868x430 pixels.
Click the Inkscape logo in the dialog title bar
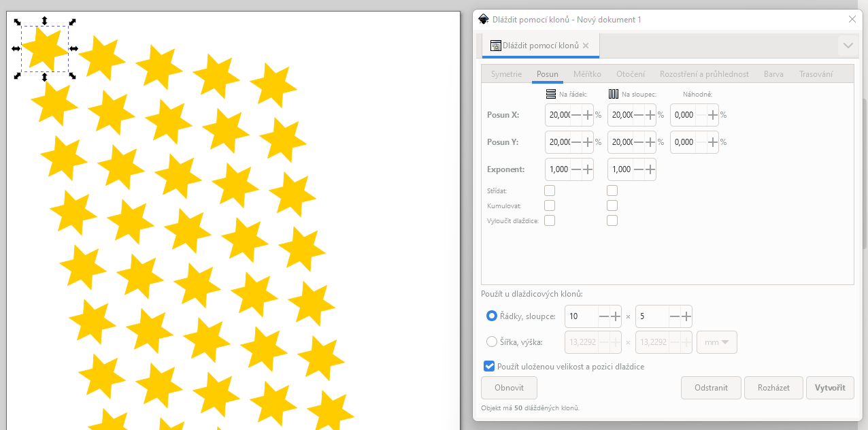click(484, 19)
